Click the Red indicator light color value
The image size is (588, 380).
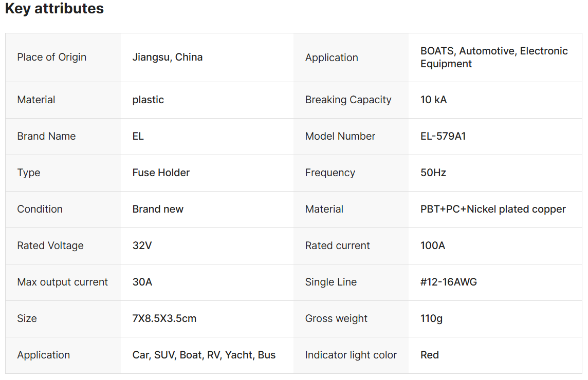click(429, 355)
